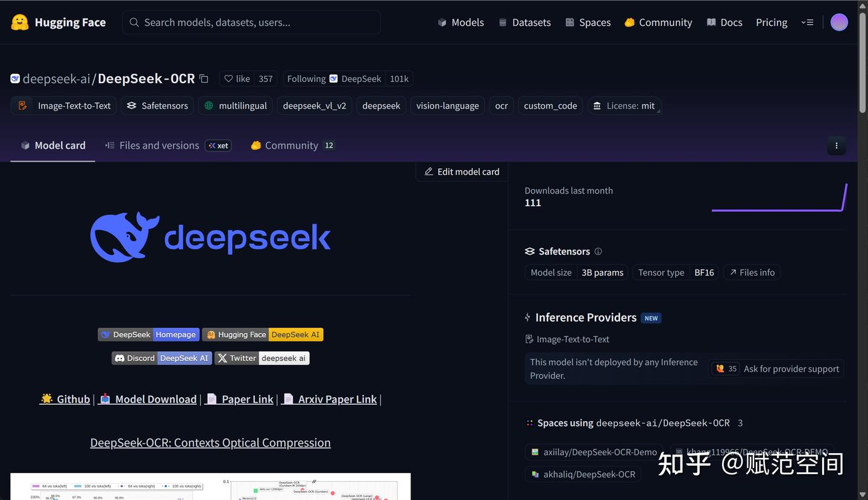This screenshot has height=500, width=868.
Task: Toggle like on the DeepSeek-OCR model
Action: 237,78
